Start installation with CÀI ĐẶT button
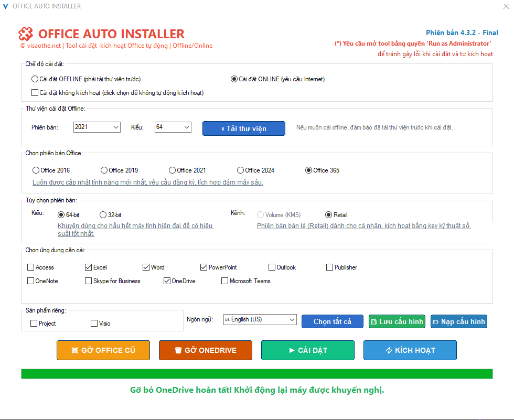Screen dimensions: 514x420 tap(308, 350)
